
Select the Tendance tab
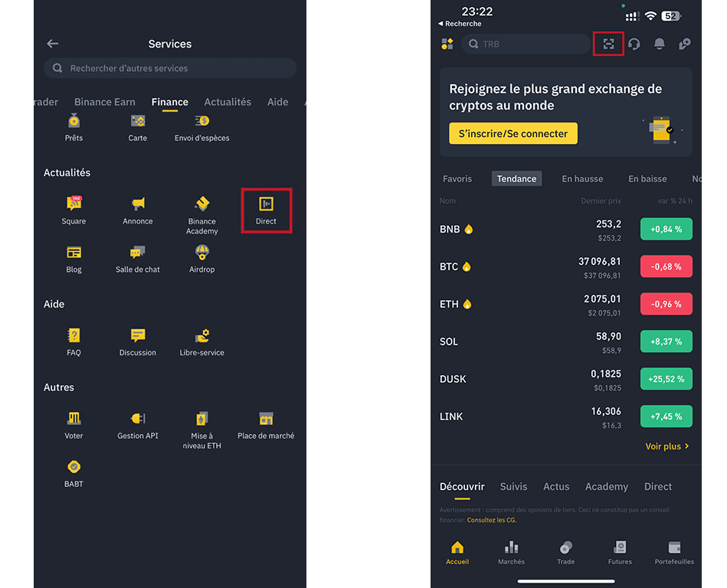coord(516,179)
